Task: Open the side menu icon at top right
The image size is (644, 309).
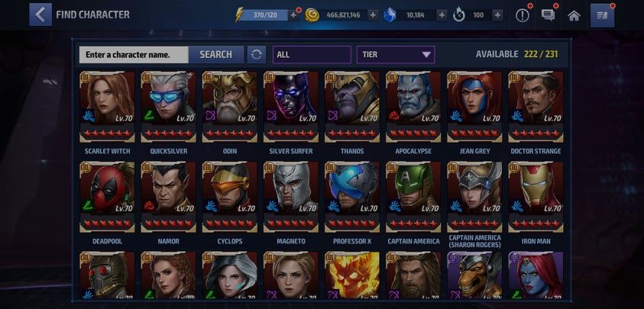Action: coord(602,15)
